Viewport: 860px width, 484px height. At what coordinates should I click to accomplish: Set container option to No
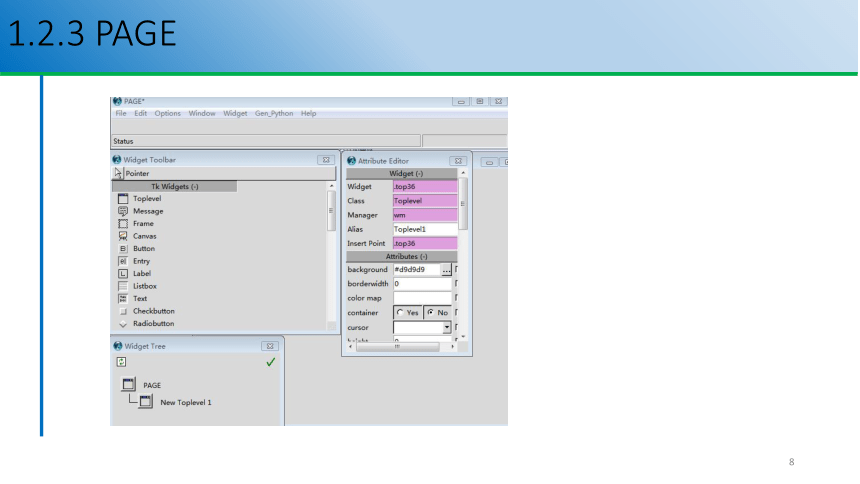438,313
